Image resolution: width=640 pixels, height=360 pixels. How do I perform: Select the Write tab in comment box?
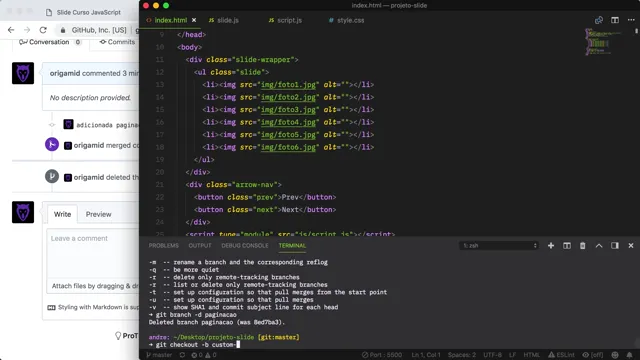[62, 214]
